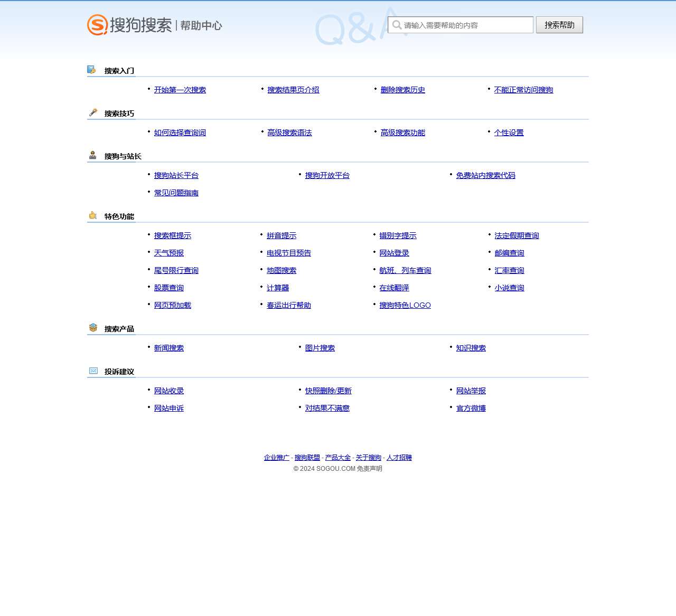Open 网站登录 link
This screenshot has width=676, height=616.
(x=395, y=253)
